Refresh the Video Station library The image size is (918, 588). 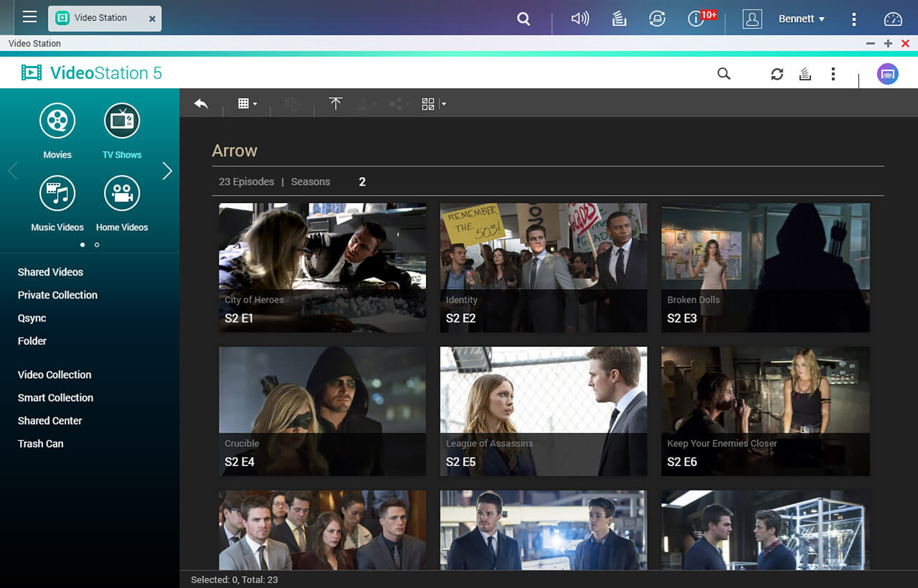(x=777, y=74)
